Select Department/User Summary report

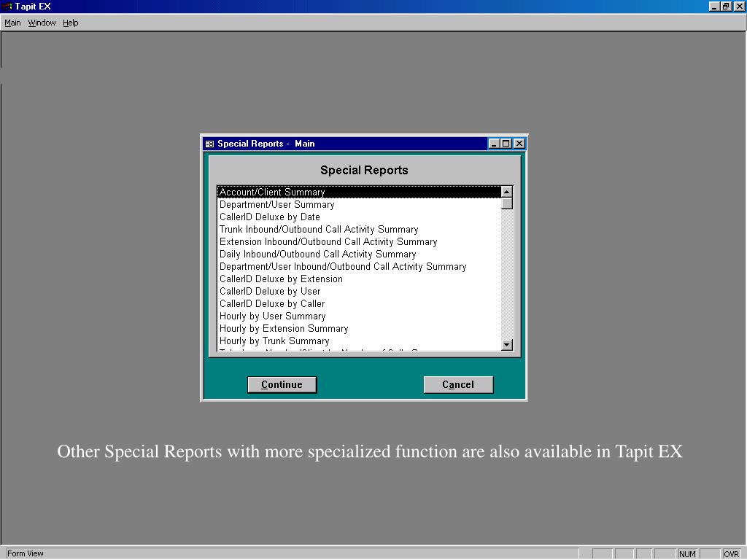(359, 205)
